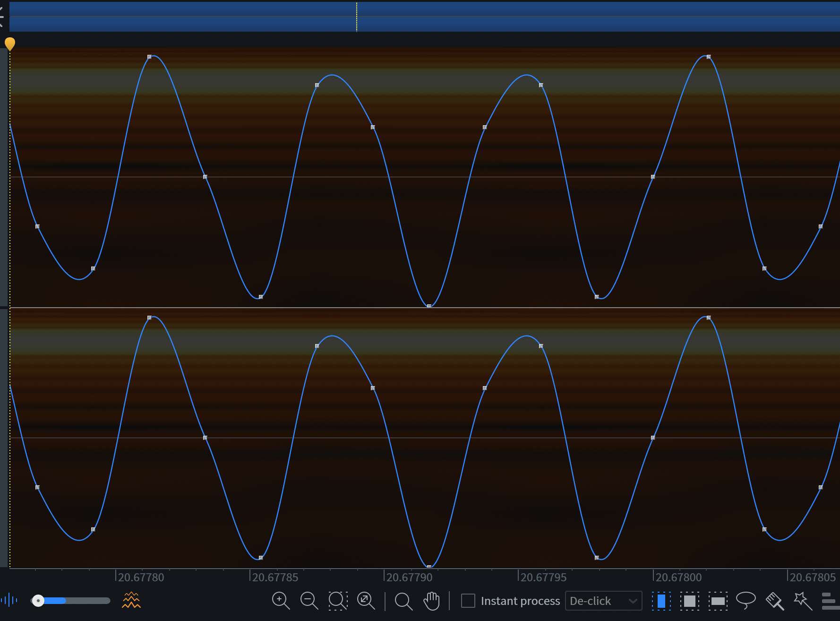Click the zoom out full icon
Screen dimensions: 840x621
click(x=366, y=601)
